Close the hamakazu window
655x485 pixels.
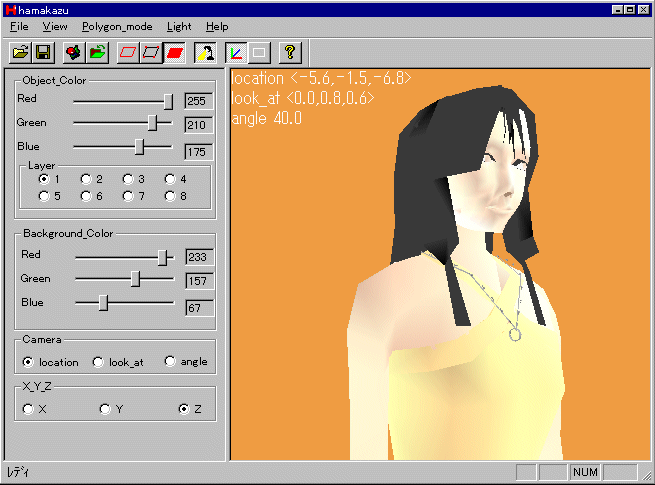click(x=644, y=10)
